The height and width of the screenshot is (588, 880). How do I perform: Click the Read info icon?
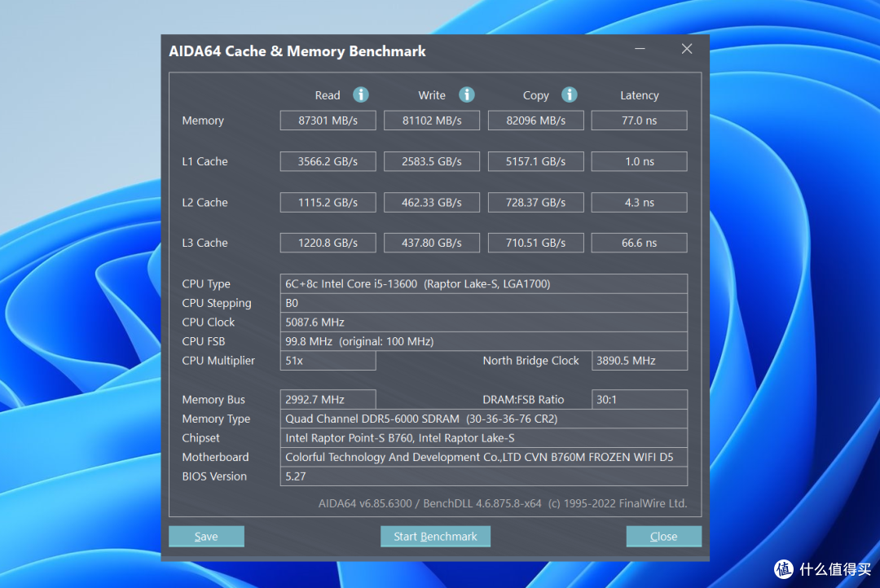pos(361,94)
